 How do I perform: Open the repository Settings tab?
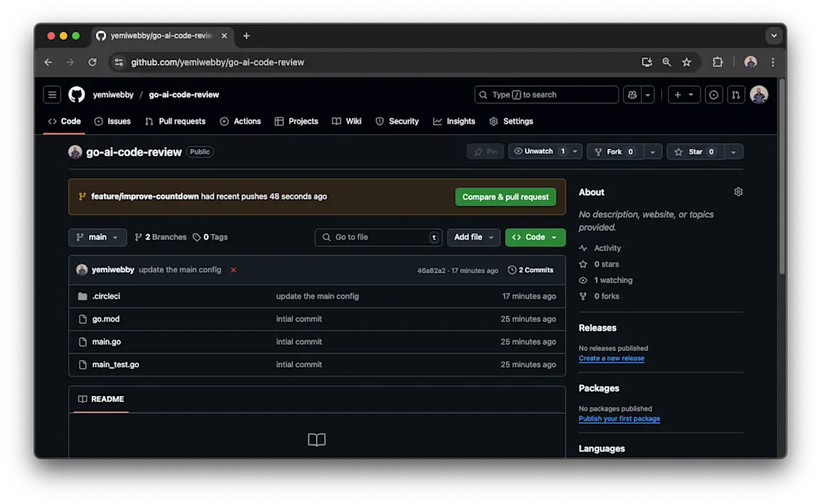[x=511, y=121]
